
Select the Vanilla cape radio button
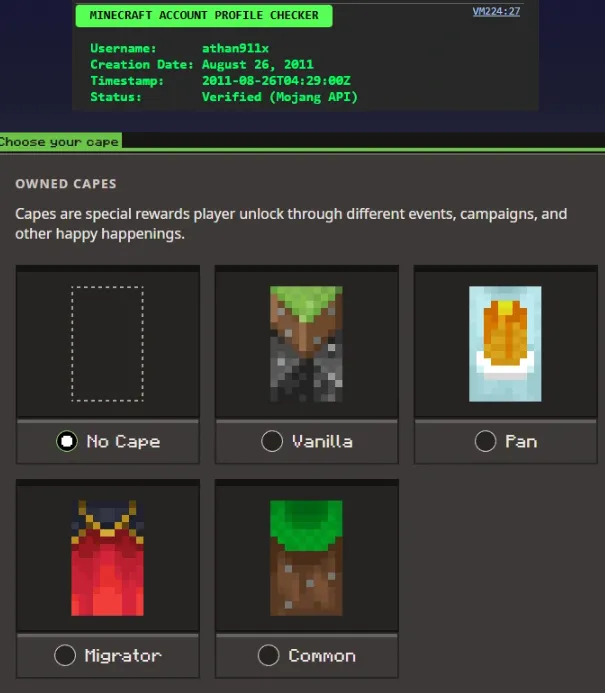coord(272,441)
